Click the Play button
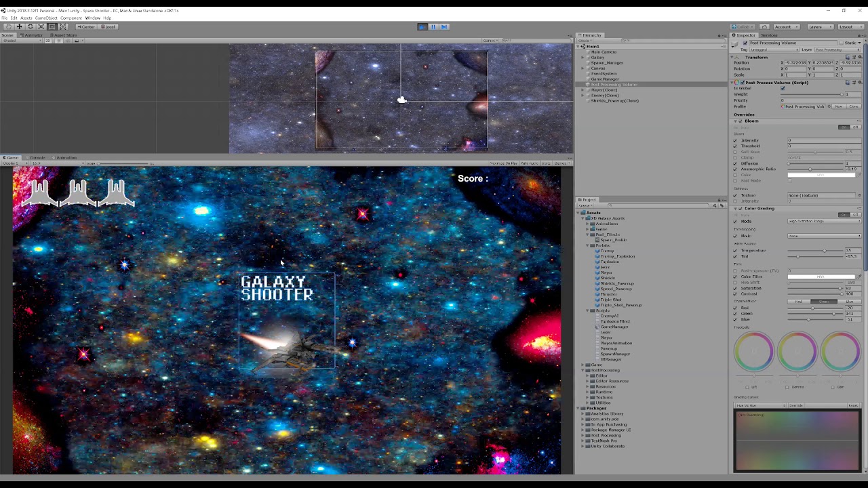Screen dimensions: 868x488 coord(422,27)
